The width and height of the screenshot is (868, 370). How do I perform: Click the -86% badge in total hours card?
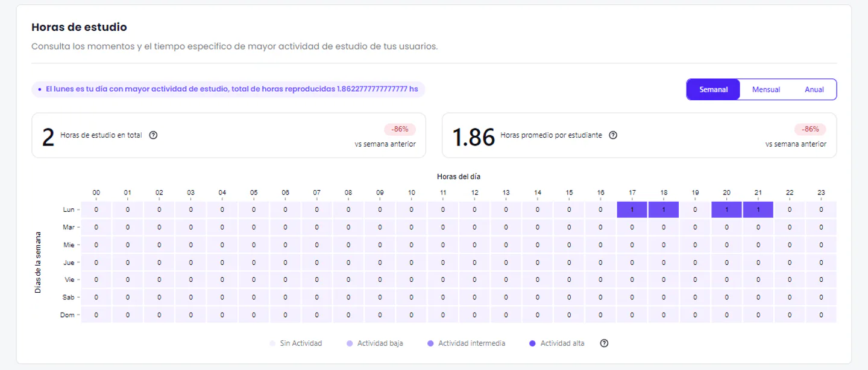coord(400,129)
